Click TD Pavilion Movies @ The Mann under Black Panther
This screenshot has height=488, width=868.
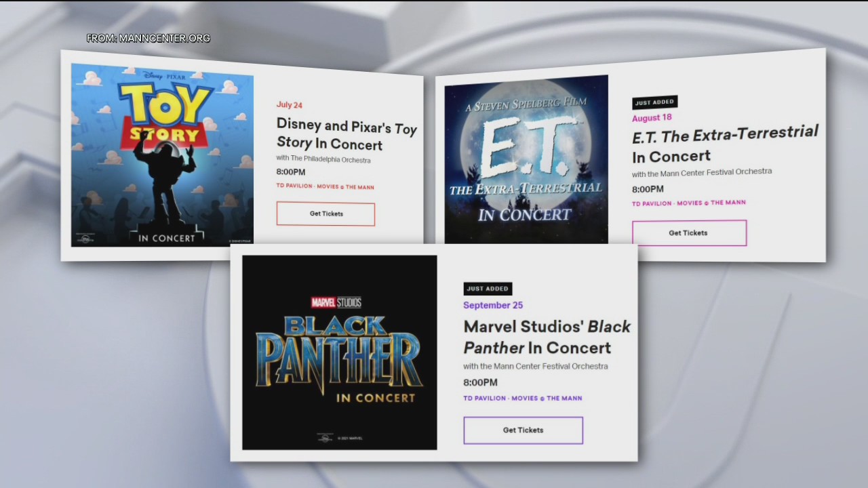pyautogui.click(x=522, y=399)
